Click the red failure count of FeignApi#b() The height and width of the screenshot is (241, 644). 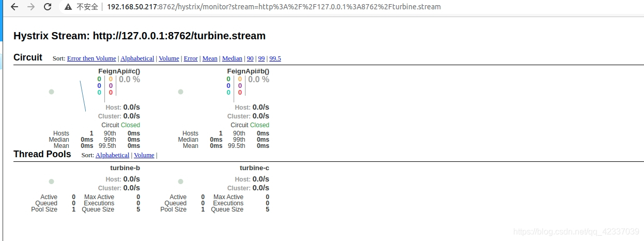pyautogui.click(x=240, y=93)
